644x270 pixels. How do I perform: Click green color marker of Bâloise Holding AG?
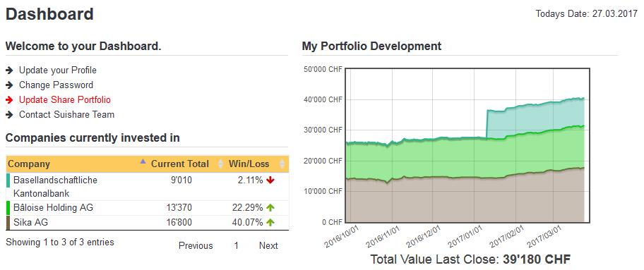8,208
